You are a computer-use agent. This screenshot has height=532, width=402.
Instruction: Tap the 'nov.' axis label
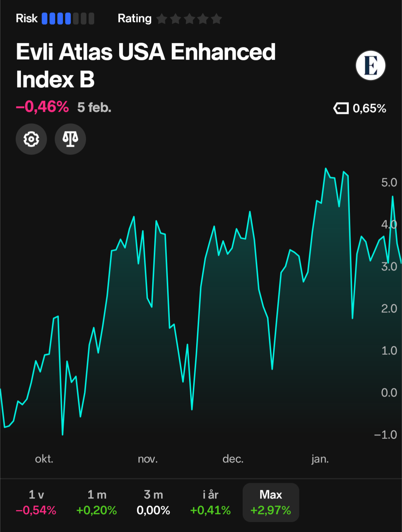point(148,459)
